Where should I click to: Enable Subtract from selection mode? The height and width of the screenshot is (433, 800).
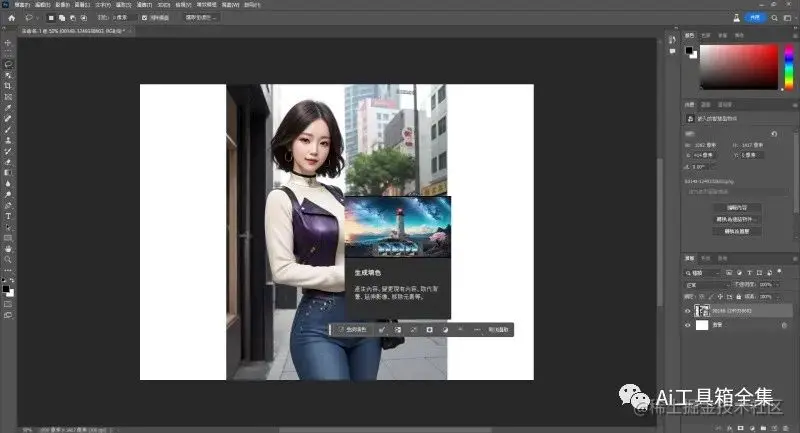(x=73, y=18)
